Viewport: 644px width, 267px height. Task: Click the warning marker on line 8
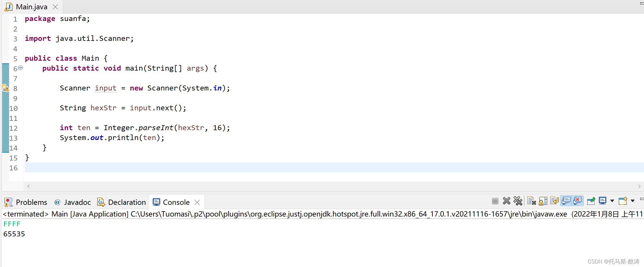click(x=6, y=88)
